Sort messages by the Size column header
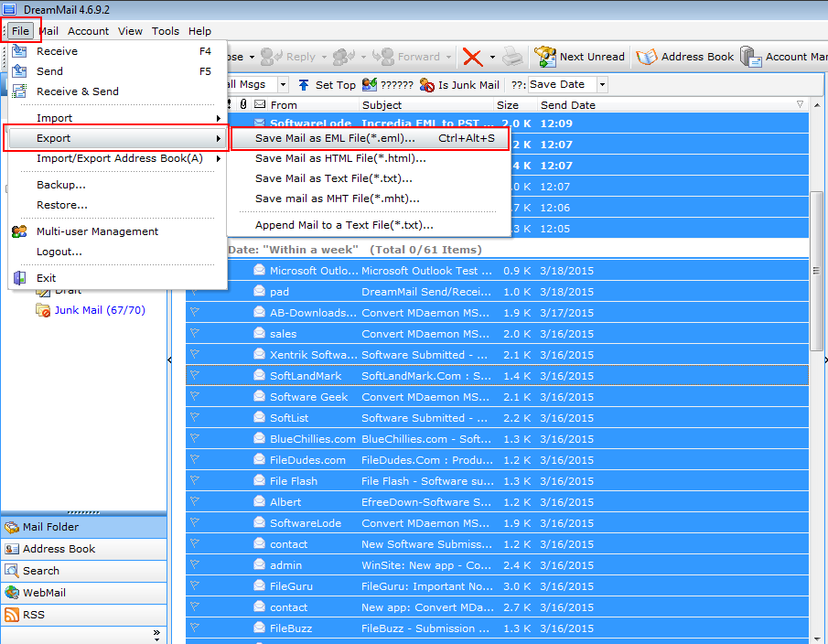This screenshot has width=828, height=644. coord(515,105)
